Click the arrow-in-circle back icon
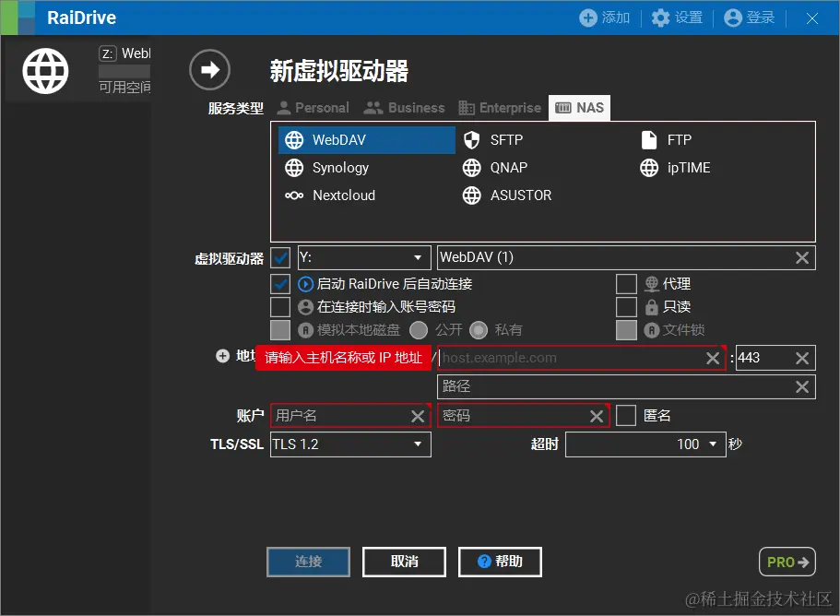Viewport: 840px width, 616px height. click(209, 70)
